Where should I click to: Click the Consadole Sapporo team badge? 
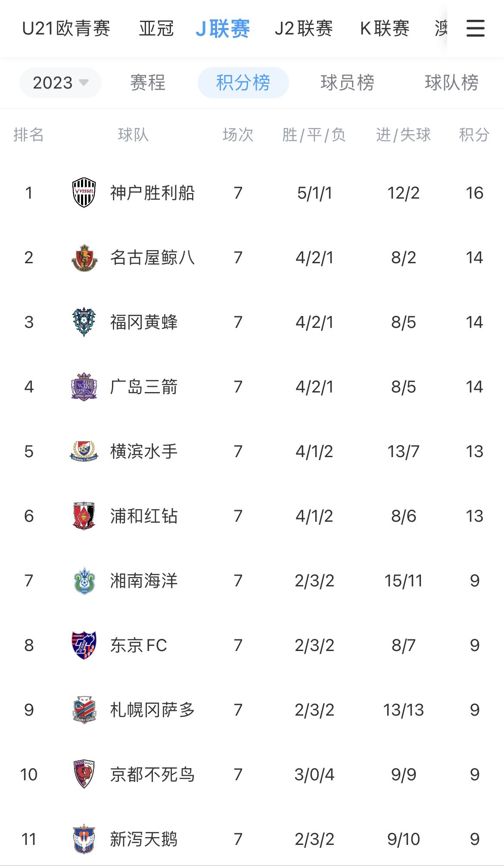pyautogui.click(x=84, y=710)
